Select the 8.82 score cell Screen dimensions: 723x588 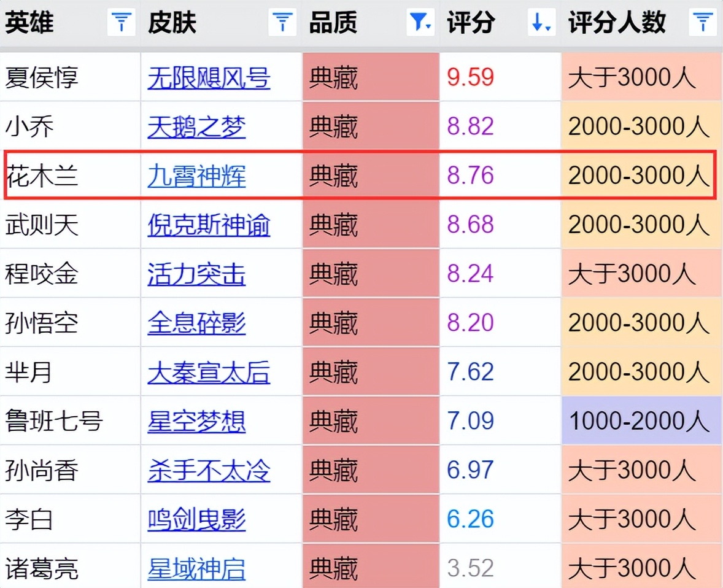click(500, 126)
